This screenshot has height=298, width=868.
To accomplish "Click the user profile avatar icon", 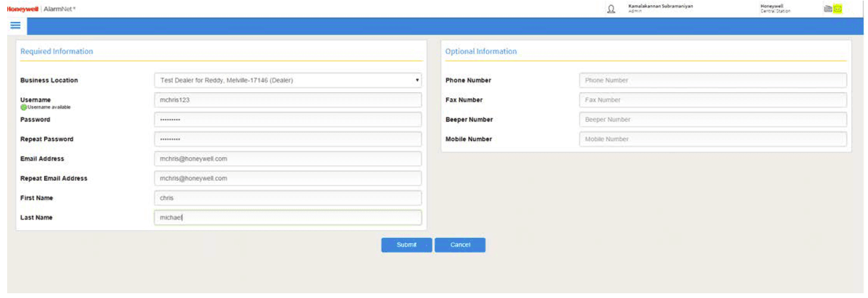I will click(x=611, y=9).
